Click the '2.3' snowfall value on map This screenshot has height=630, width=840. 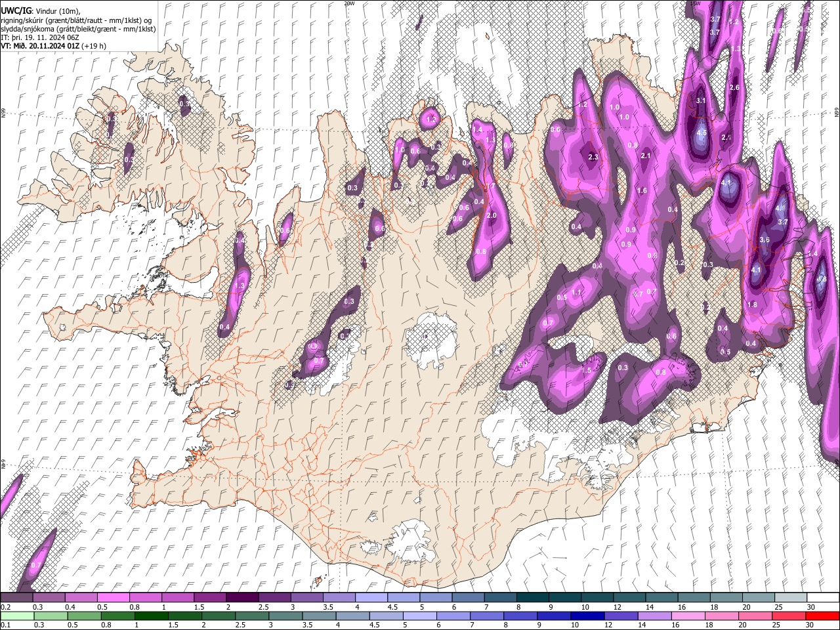click(x=593, y=157)
